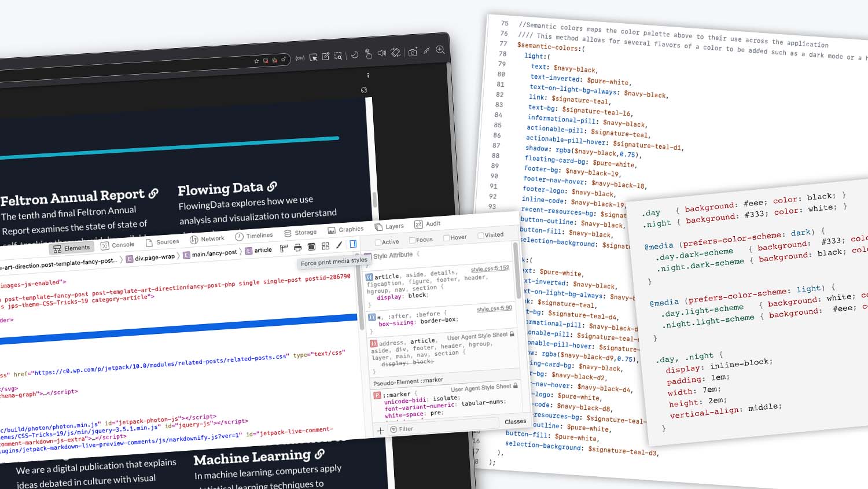Click the speaker sound icon
This screenshot has height=489, width=868.
382,53
